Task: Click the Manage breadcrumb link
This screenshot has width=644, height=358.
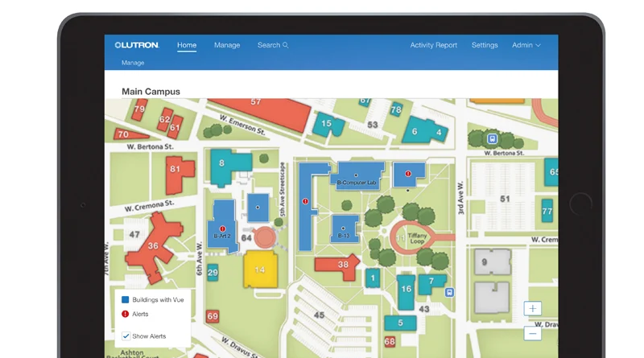Action: (x=133, y=63)
